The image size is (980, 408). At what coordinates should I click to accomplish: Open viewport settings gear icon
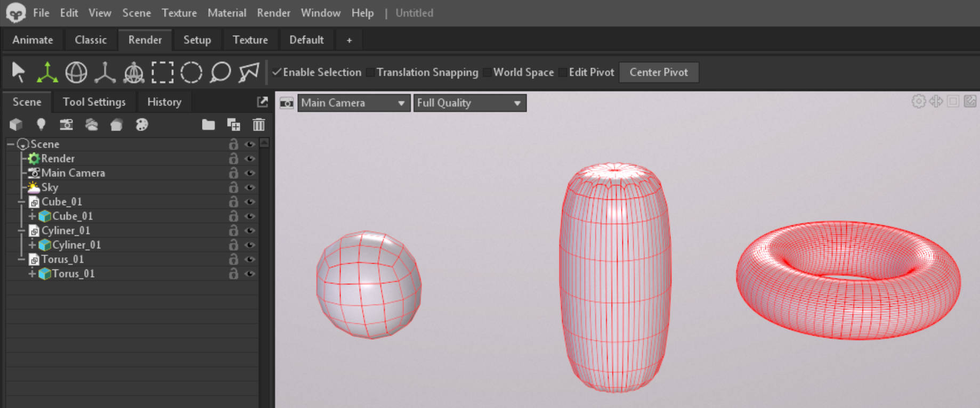click(919, 101)
